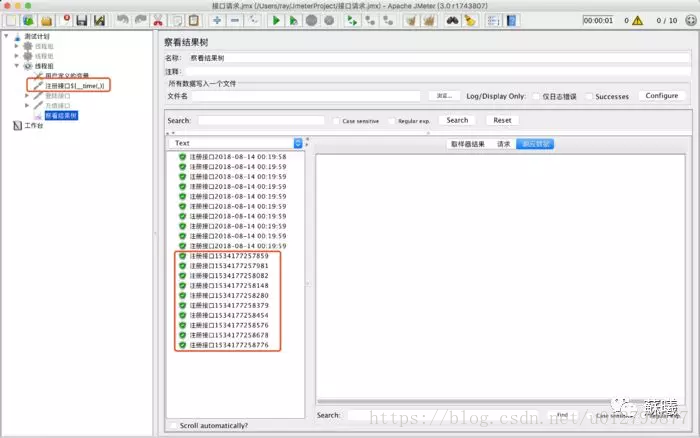The image size is (700, 438).
Task: Select result 注册接口1534177258082
Action: click(x=229, y=275)
